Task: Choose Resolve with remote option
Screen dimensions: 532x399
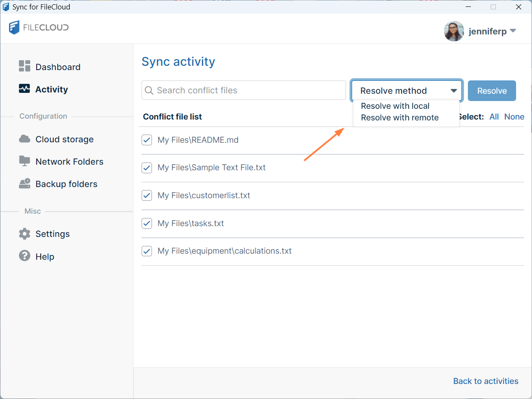Action: pos(399,118)
